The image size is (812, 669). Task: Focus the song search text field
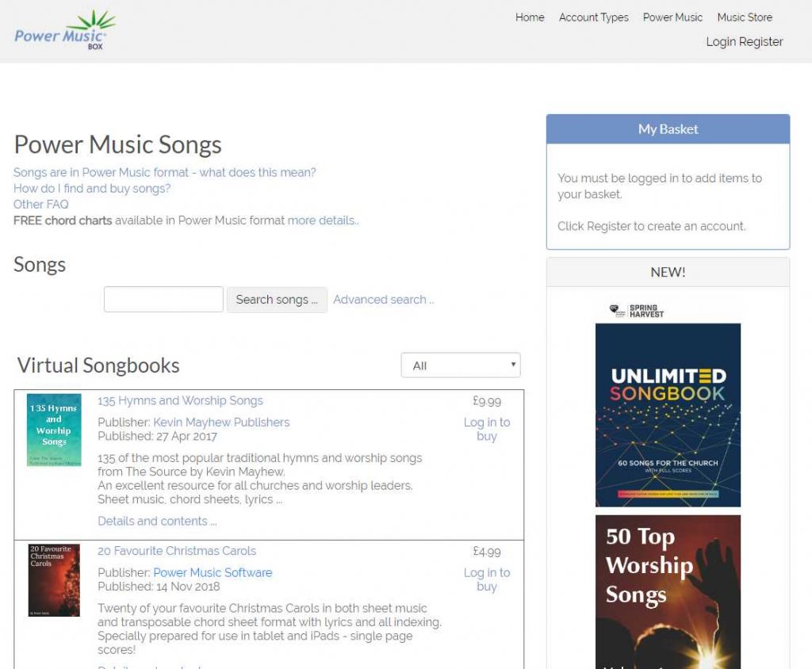[163, 300]
